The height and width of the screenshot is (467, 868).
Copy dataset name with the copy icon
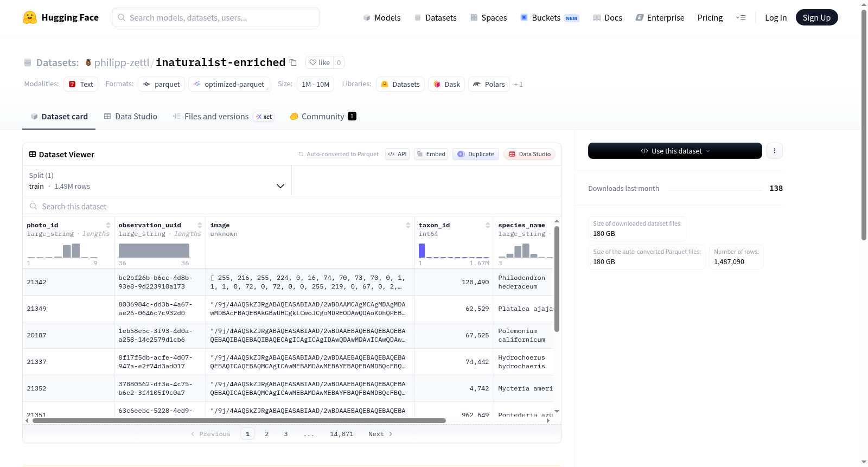pos(293,62)
